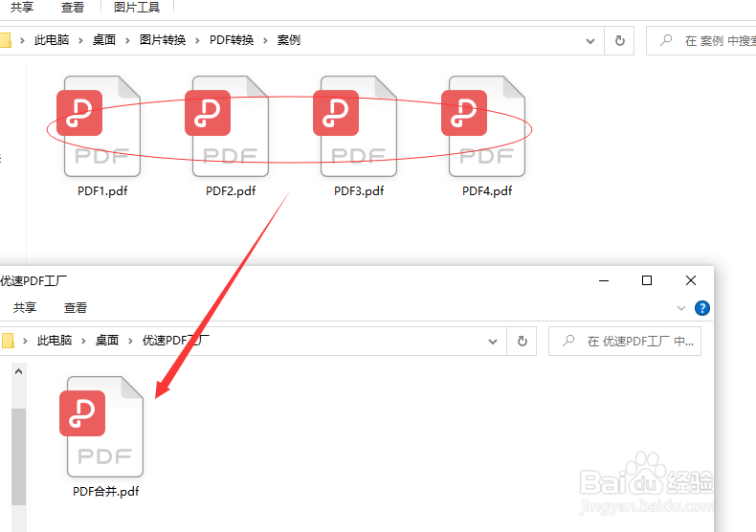756x532 pixels.
Task: Open the 图片工具 tab
Action: pos(137,8)
